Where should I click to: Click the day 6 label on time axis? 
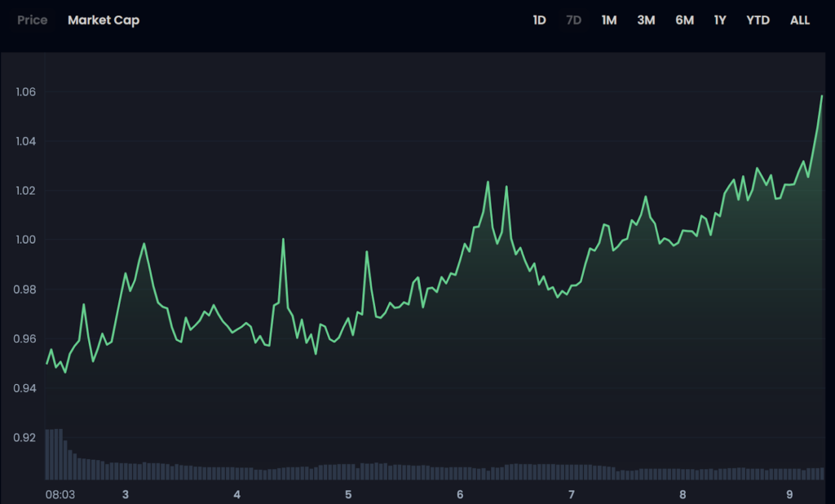pyautogui.click(x=460, y=494)
